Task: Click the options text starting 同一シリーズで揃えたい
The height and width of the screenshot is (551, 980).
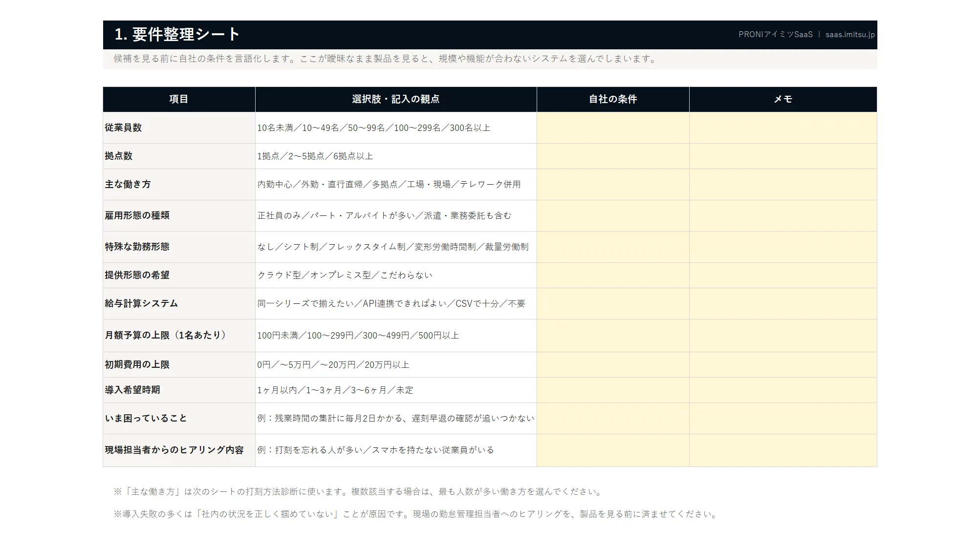Action: point(392,304)
